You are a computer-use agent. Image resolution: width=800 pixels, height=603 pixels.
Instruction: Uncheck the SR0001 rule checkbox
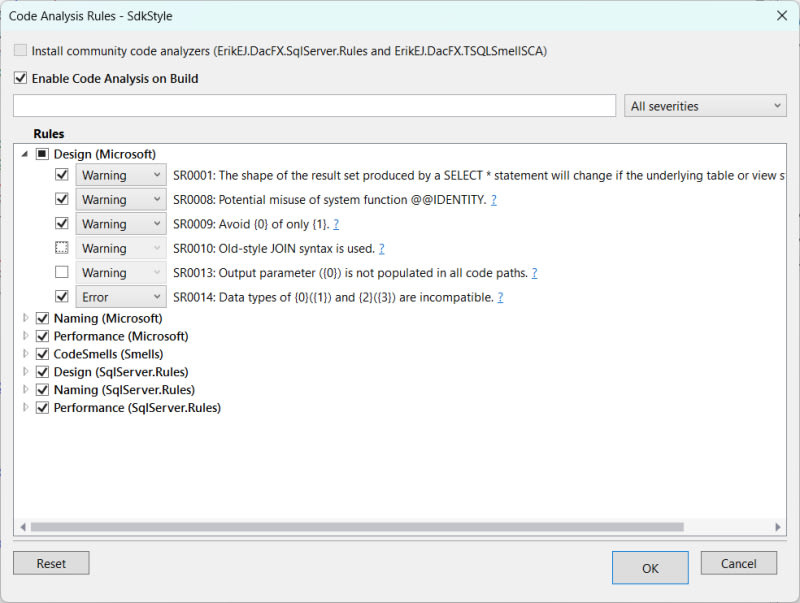click(x=62, y=175)
